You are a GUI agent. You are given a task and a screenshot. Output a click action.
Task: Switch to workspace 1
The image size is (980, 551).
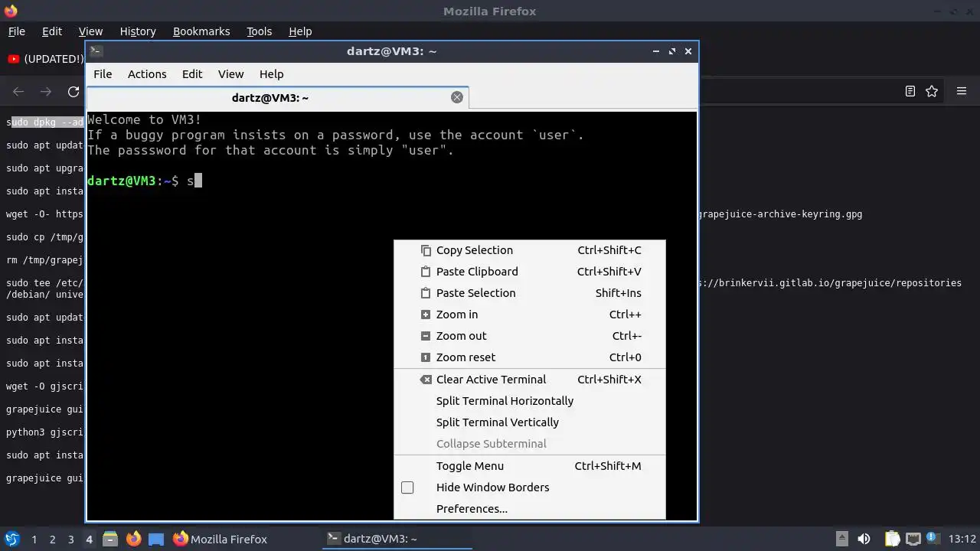coord(34,540)
